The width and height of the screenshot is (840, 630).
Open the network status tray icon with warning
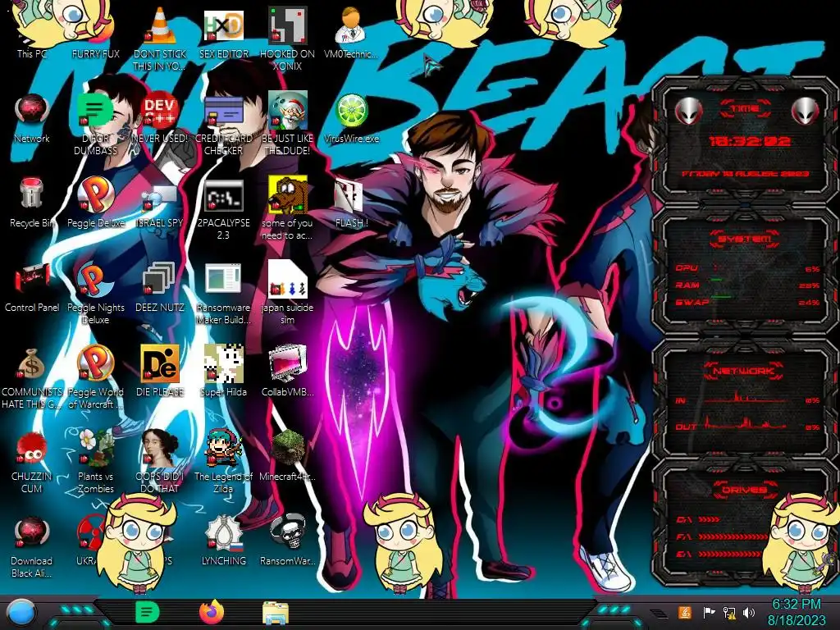click(729, 612)
